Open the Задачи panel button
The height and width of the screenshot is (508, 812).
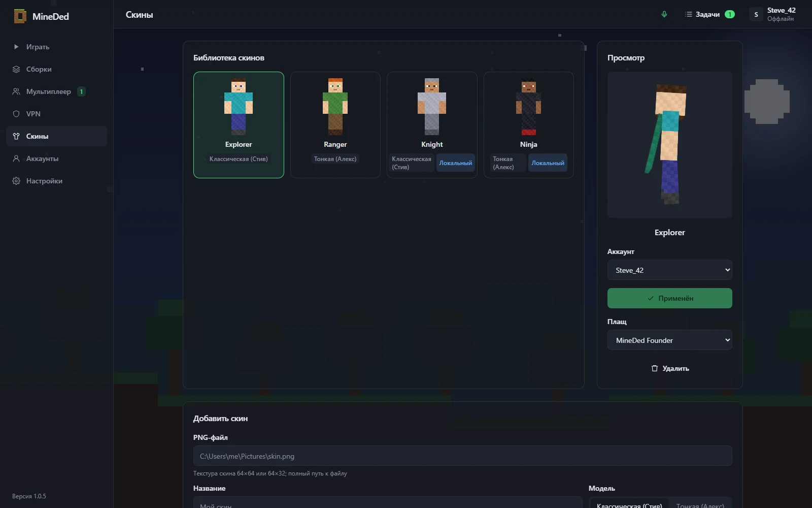709,14
